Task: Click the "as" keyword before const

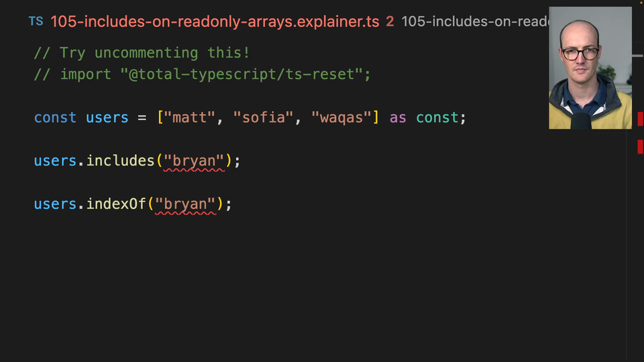Action: pos(398,118)
